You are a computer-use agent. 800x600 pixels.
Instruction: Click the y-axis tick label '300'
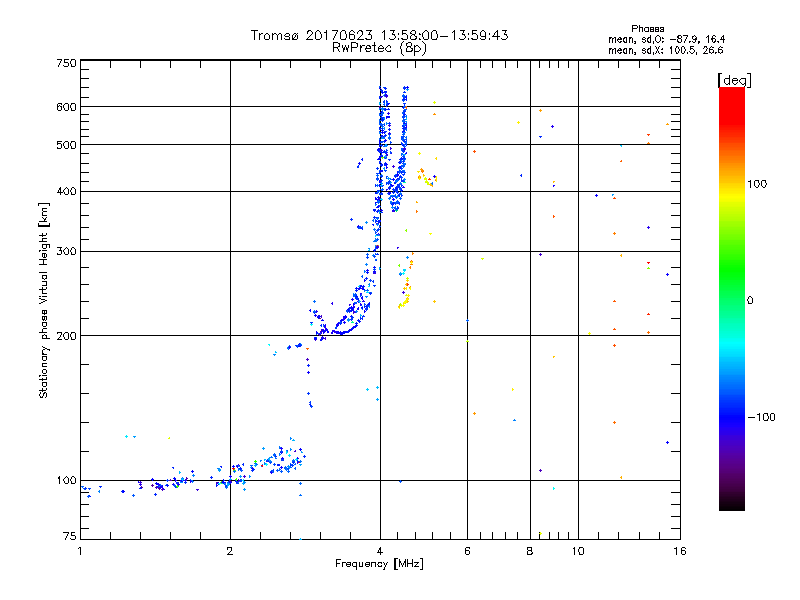tap(66, 252)
